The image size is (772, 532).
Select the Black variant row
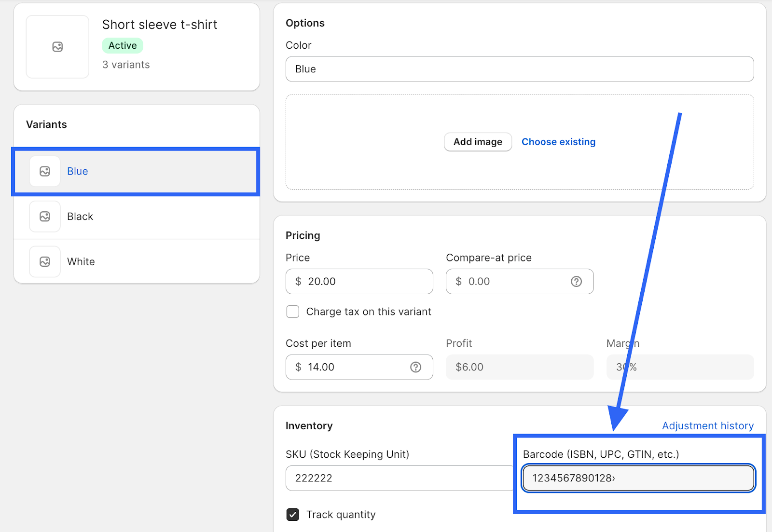(x=137, y=217)
